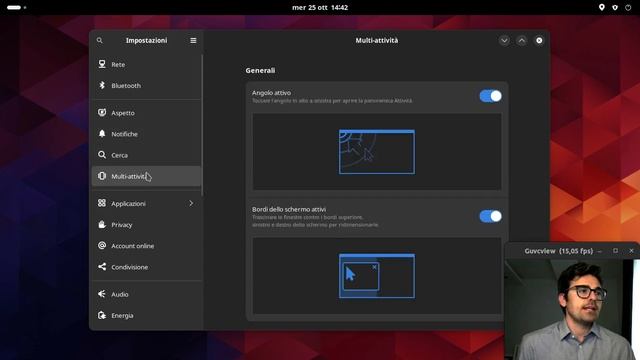640x360 pixels.
Task: Select the Energia label in sidebar
Action: [122, 316]
